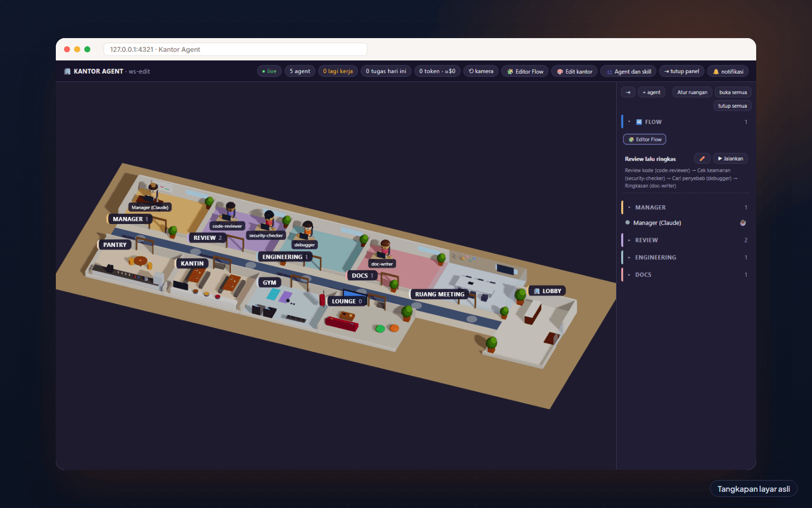Screen dimensions: 812x508
Task: Click the Atur ruangan button
Action: [692, 92]
